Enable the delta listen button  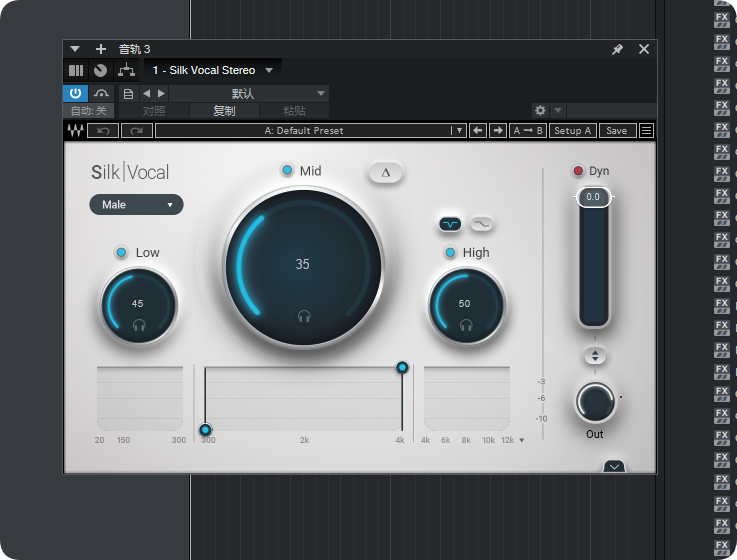pos(385,173)
